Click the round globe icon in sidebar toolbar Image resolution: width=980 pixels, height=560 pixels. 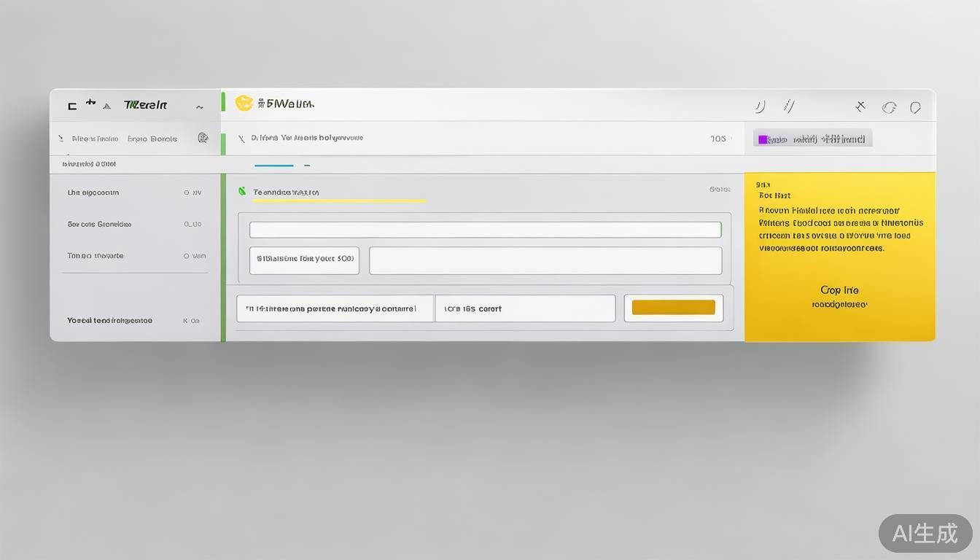203,138
